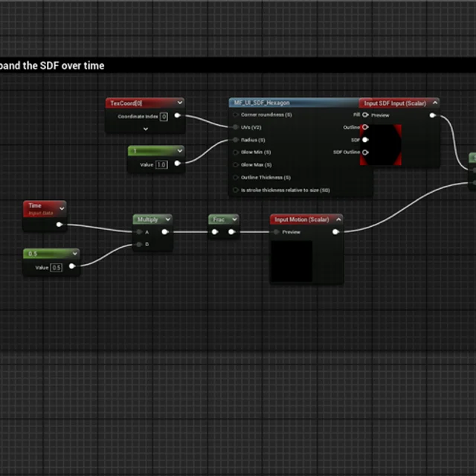Image resolution: width=476 pixels, height=476 pixels.
Task: Edit the Value 1.0 field
Action: click(x=161, y=164)
